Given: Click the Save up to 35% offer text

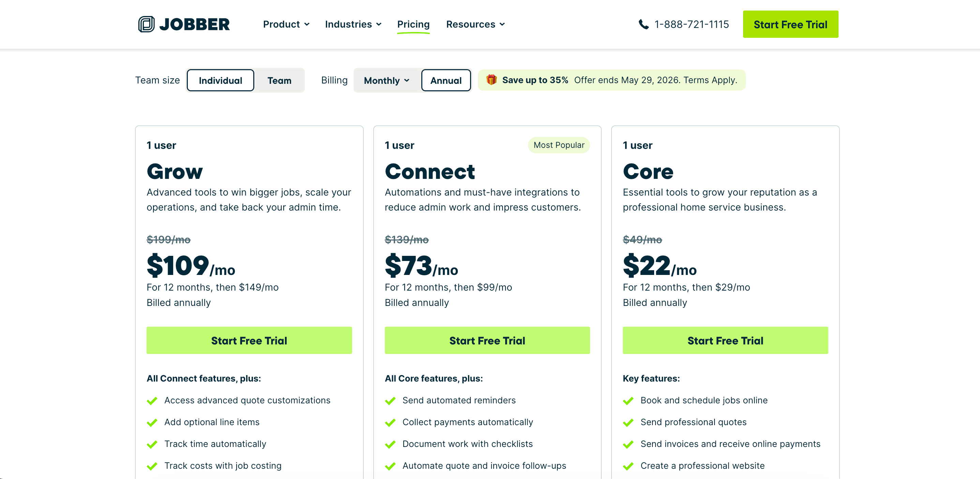Looking at the screenshot, I should click(535, 80).
